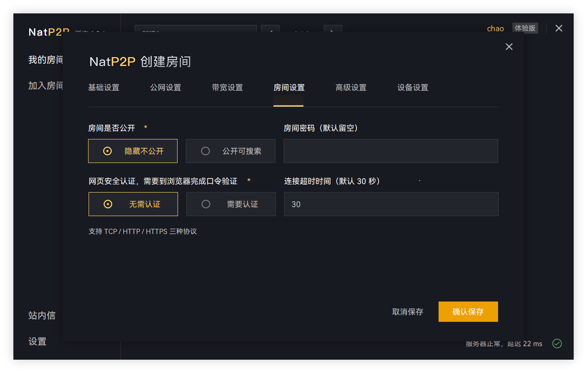
Task: Click the 房间是否公开 label
Action: click(112, 128)
